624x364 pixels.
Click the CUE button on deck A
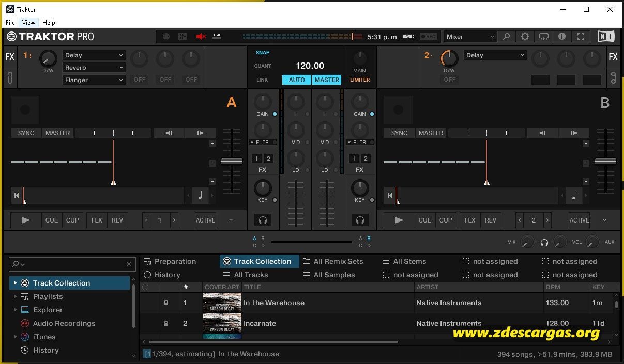52,220
